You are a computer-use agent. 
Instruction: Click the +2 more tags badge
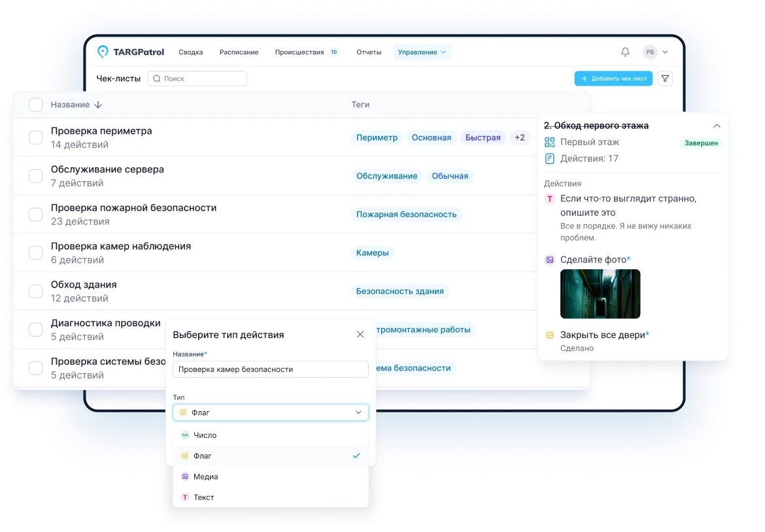(x=520, y=137)
